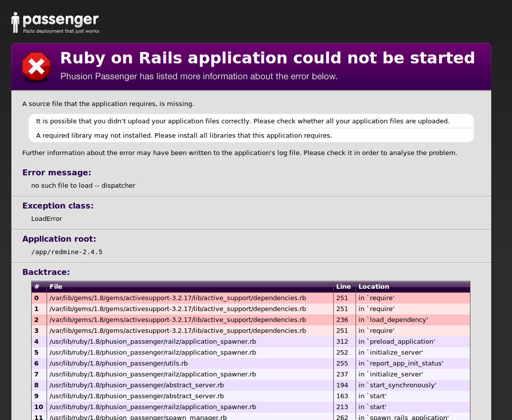The image size is (512, 420).
Task: Click the Passenger logo person icon
Action: 15,22
